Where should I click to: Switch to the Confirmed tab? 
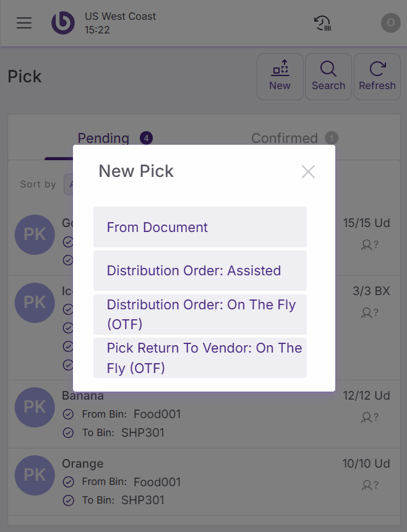click(285, 138)
